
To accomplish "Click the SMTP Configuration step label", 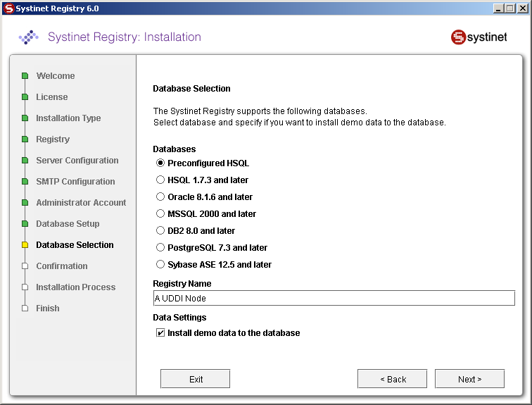I will pos(76,181).
